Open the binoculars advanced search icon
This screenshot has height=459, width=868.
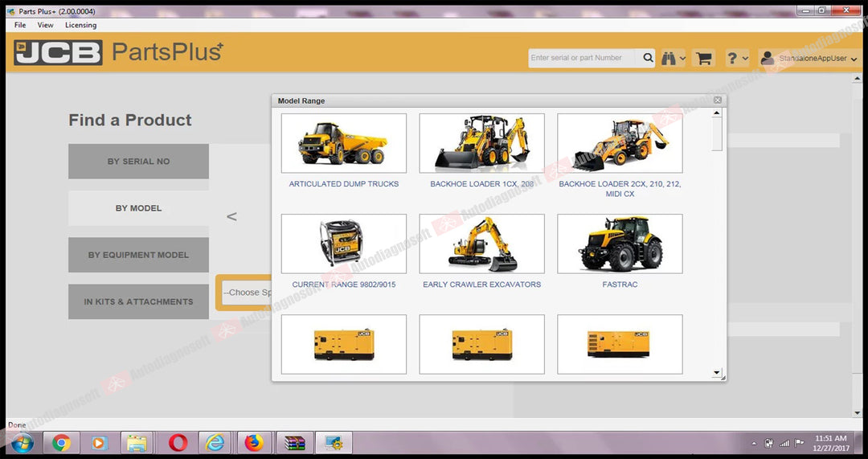668,58
